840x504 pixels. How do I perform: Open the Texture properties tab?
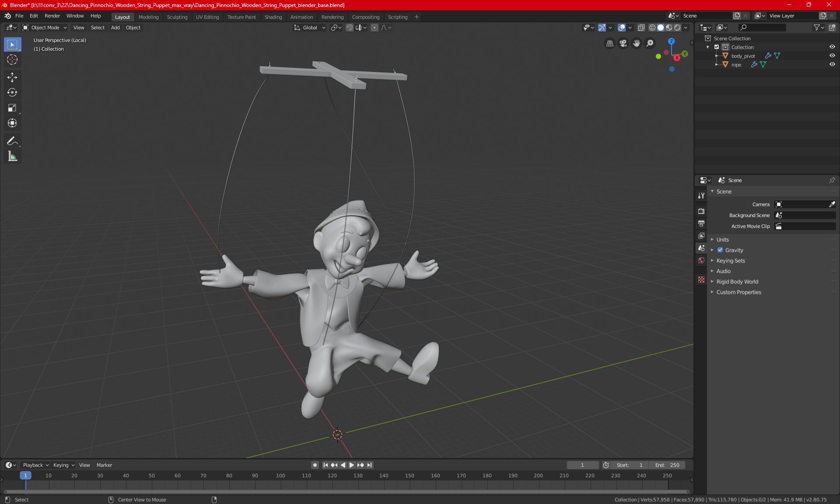click(x=701, y=280)
